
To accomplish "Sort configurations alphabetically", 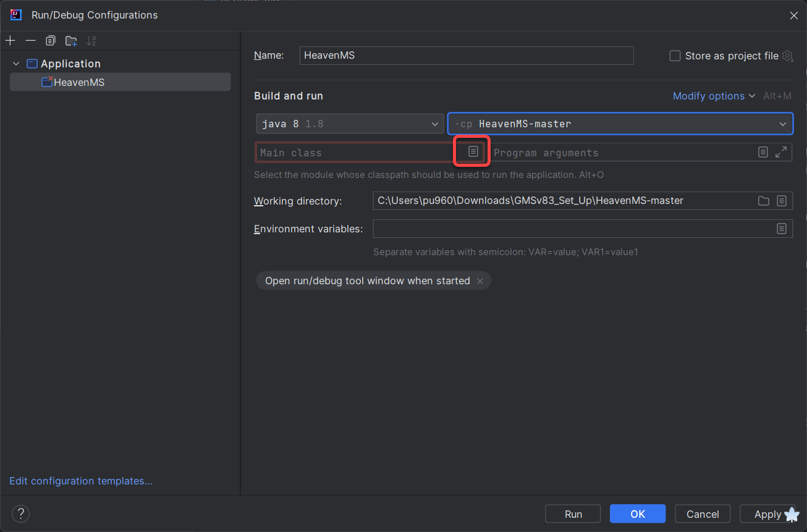I will [91, 41].
